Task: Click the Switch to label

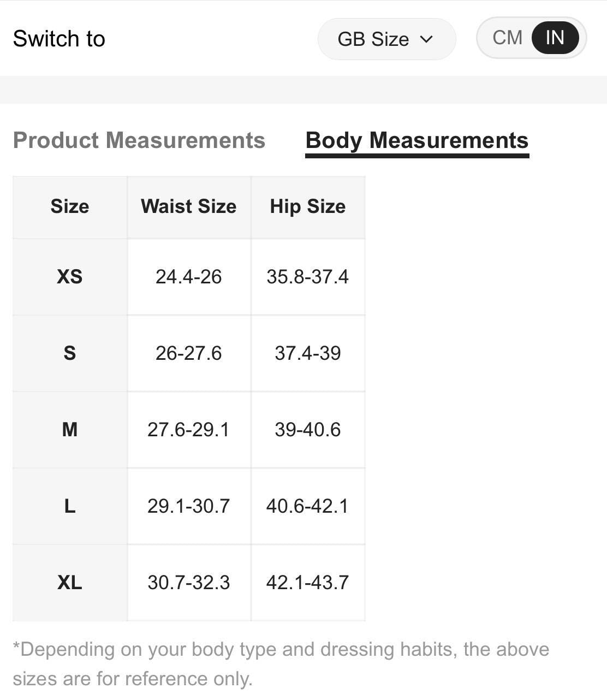Action: [59, 39]
